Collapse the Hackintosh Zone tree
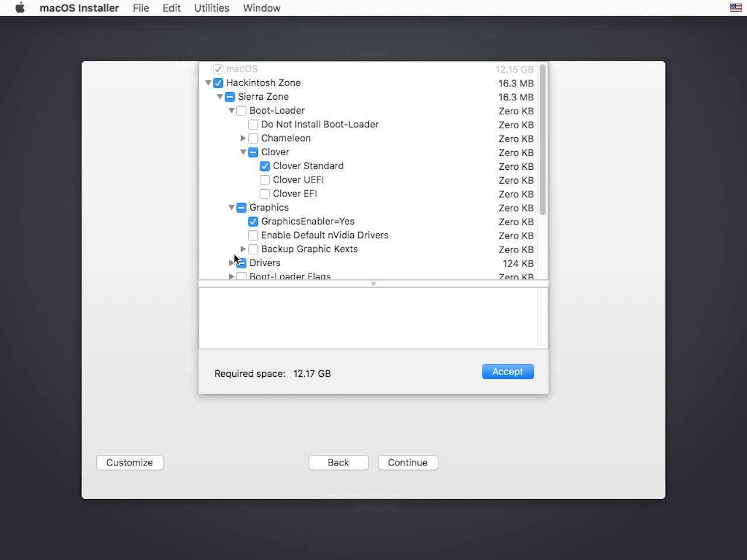747x560 pixels. point(208,83)
